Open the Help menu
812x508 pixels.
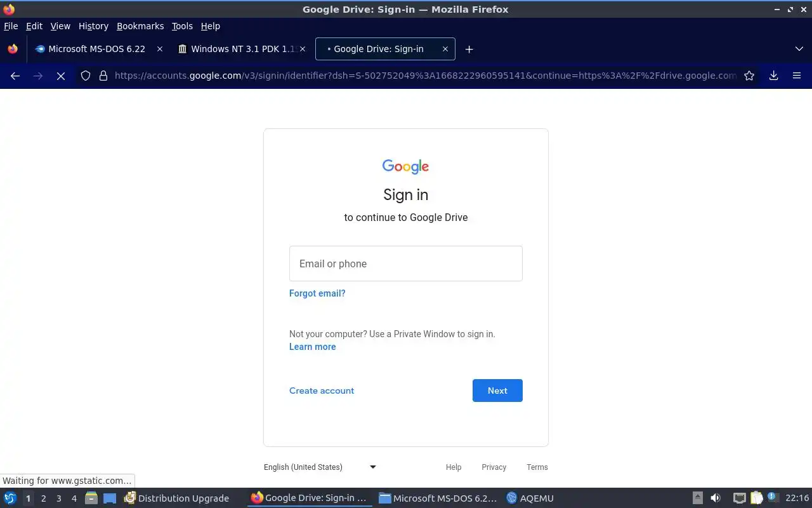210,26
